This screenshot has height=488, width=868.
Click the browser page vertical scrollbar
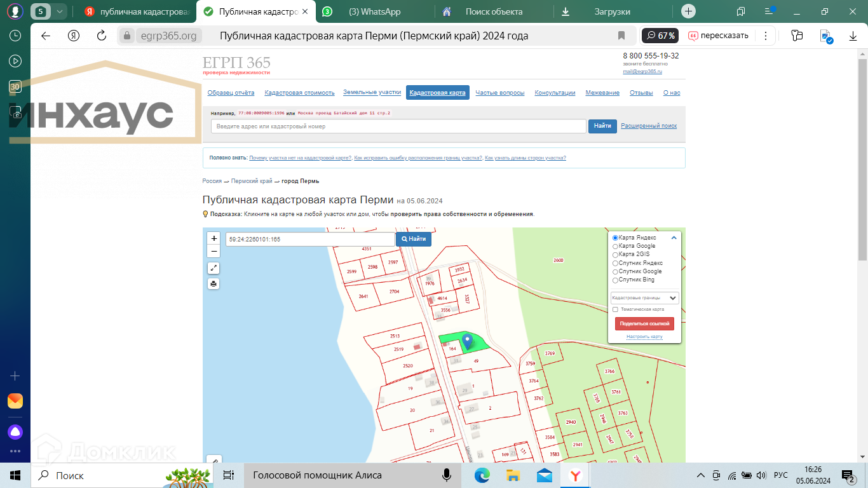pos(862,159)
